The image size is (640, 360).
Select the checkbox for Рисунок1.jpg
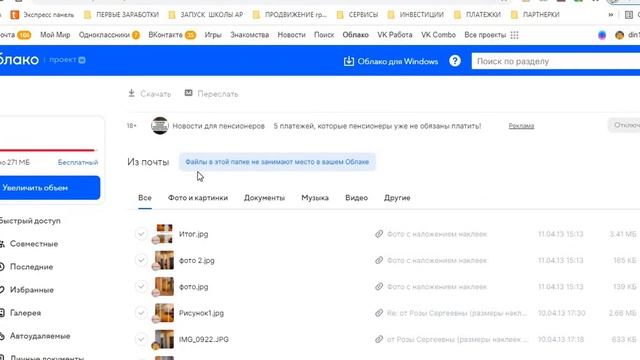coord(141,313)
